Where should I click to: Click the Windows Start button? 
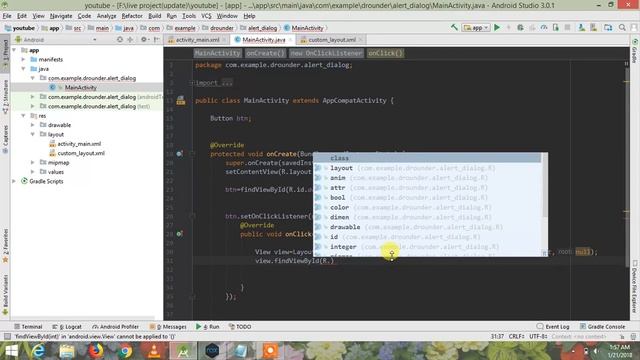pyautogui.click(x=11, y=351)
